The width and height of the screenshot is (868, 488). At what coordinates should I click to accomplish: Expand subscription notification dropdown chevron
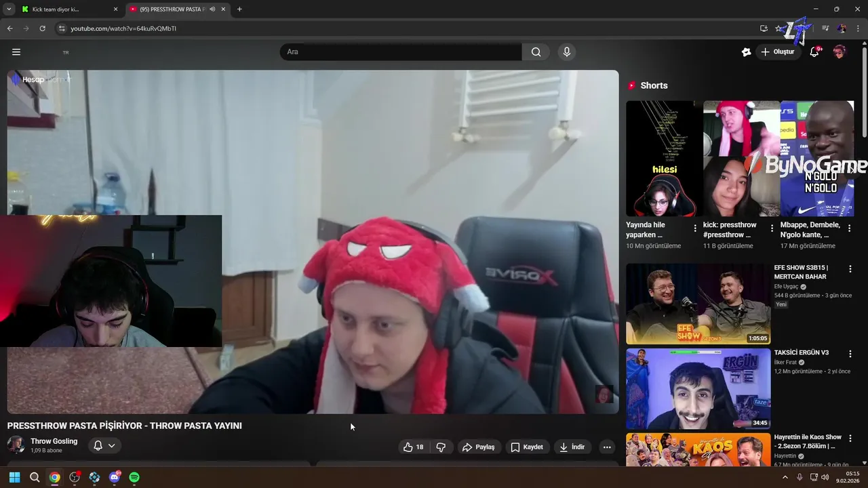tap(112, 445)
